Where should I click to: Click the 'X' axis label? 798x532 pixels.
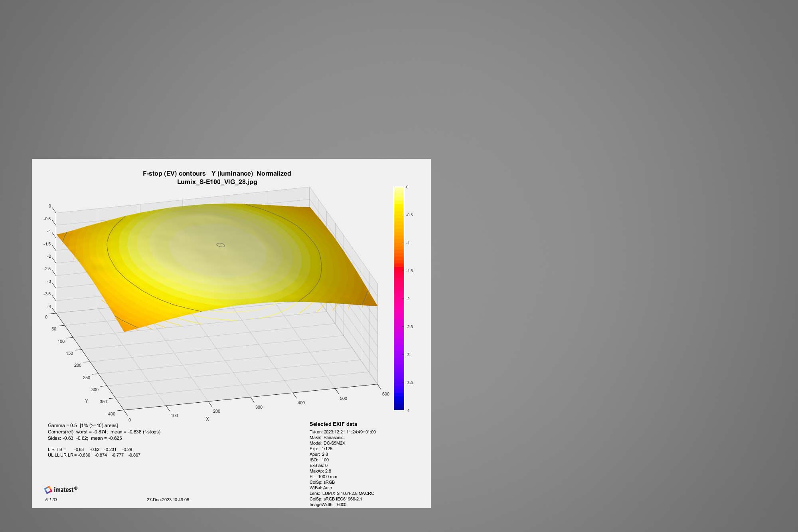click(207, 419)
